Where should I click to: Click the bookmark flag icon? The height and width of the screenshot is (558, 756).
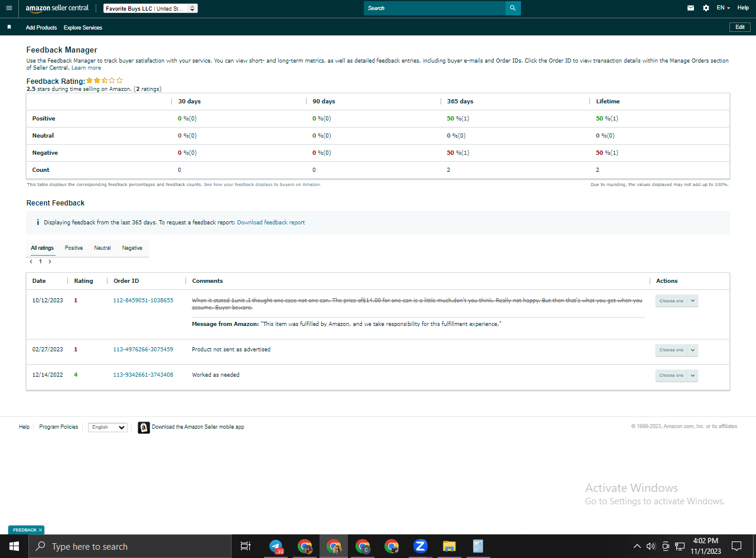(9, 27)
